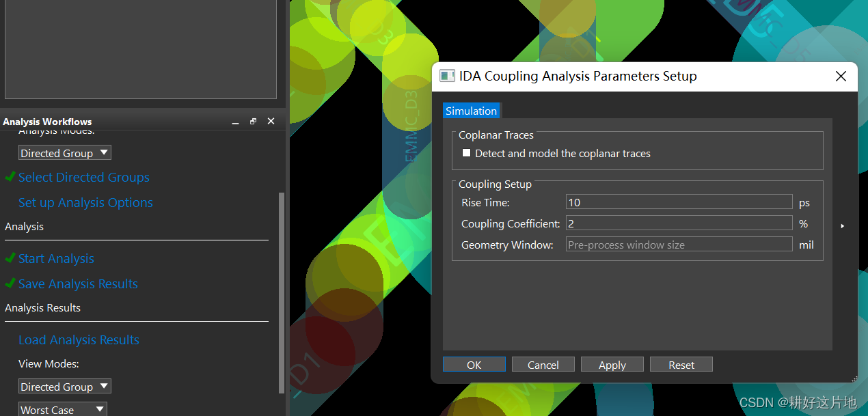Click the checkmark next to Start Analysis
The height and width of the screenshot is (416, 868).
tap(10, 258)
